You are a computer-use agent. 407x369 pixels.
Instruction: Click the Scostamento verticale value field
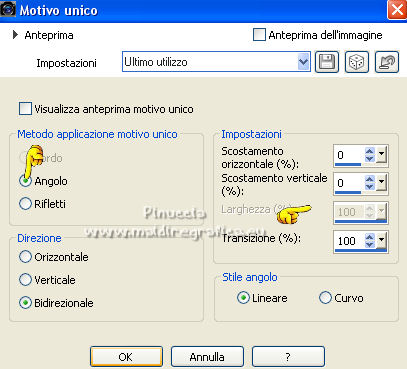pyautogui.click(x=349, y=183)
